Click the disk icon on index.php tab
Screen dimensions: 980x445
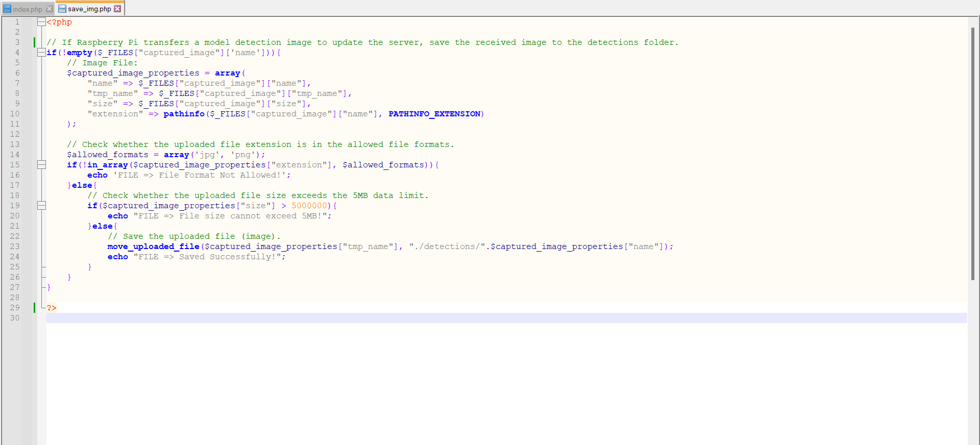pyautogui.click(x=7, y=9)
